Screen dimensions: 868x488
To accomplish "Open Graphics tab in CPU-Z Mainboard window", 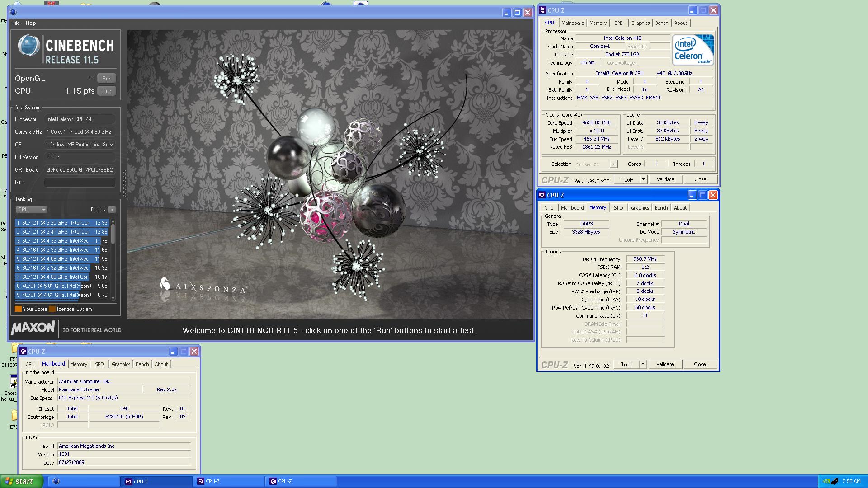I will [121, 364].
